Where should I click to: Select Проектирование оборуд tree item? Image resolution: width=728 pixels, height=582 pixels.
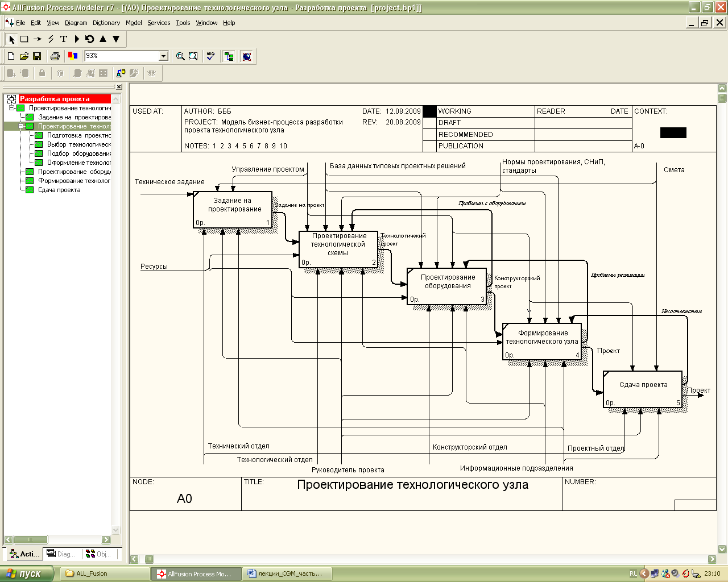coord(75,172)
